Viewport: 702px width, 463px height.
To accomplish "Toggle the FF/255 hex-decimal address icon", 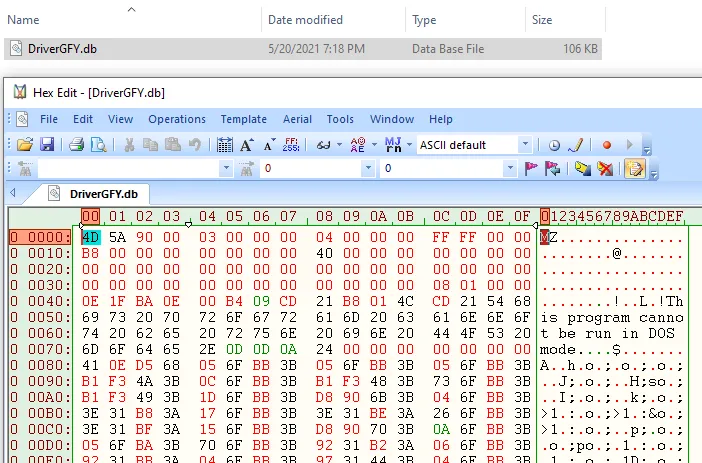I will pos(291,145).
